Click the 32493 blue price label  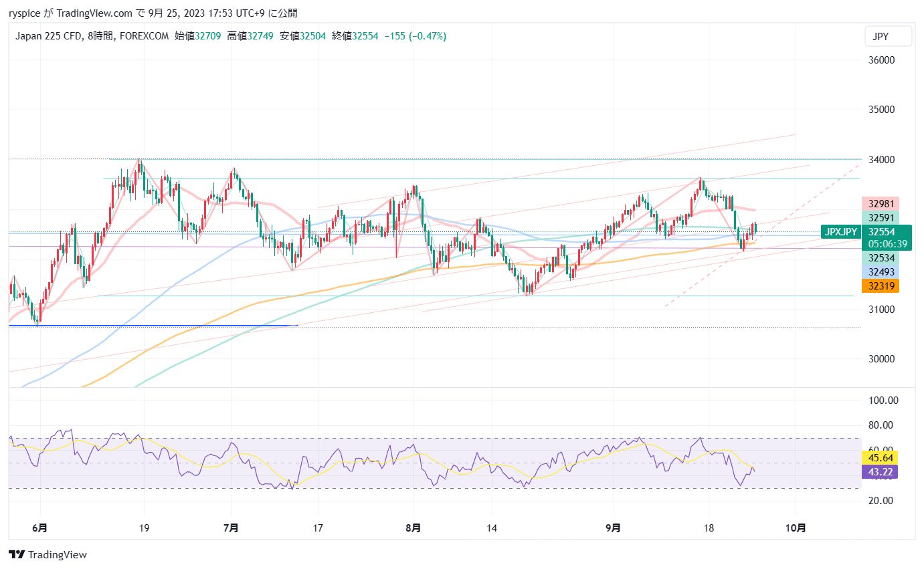(x=880, y=271)
